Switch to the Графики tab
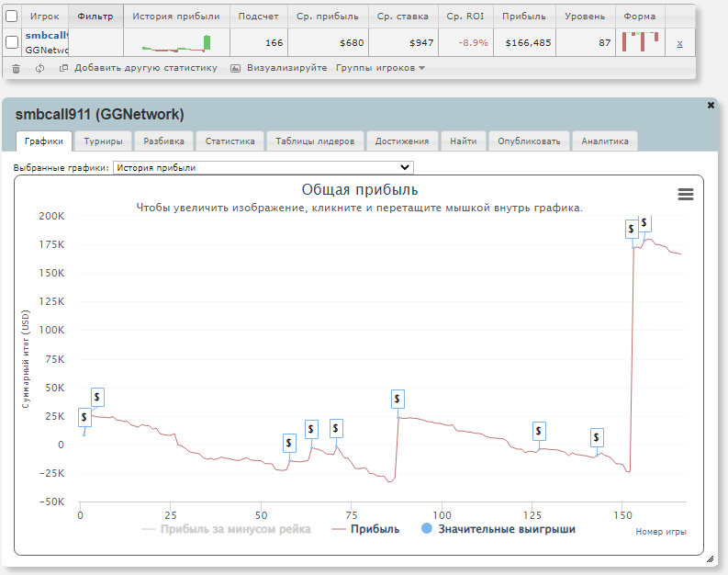 click(x=44, y=141)
